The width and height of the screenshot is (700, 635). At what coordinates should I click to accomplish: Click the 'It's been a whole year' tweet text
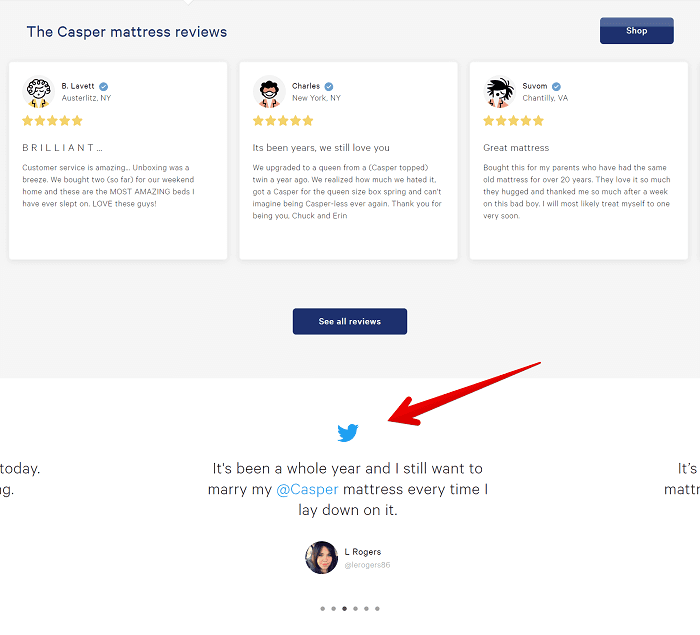tap(348, 489)
